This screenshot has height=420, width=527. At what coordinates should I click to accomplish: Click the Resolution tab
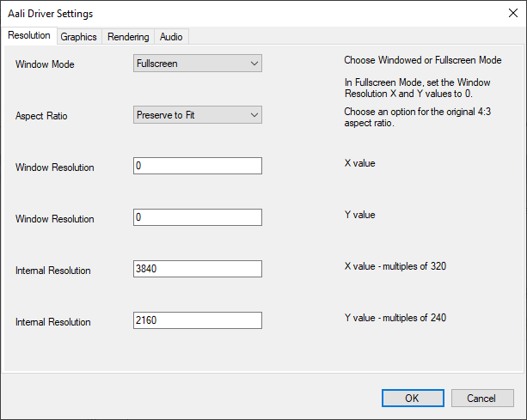pos(29,35)
